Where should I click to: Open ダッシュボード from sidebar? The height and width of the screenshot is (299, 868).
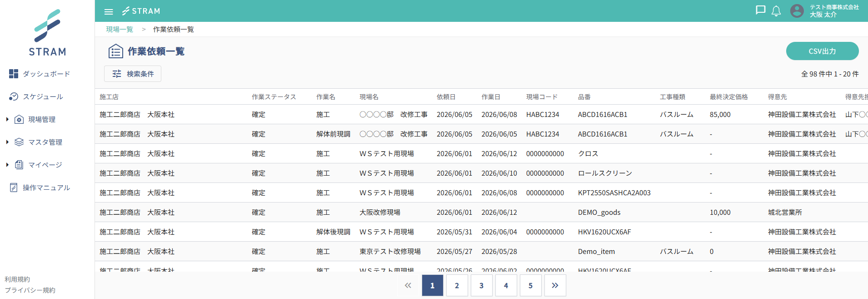pos(46,74)
